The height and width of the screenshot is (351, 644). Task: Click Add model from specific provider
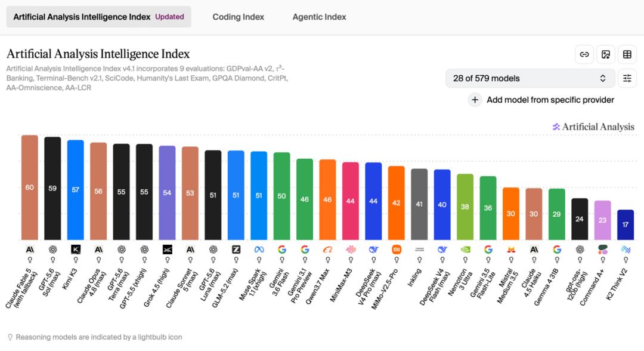[550, 100]
